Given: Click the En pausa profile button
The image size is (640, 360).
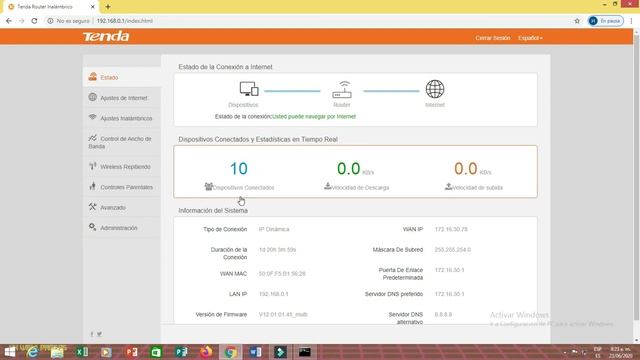Looking at the screenshot, I should tap(606, 21).
